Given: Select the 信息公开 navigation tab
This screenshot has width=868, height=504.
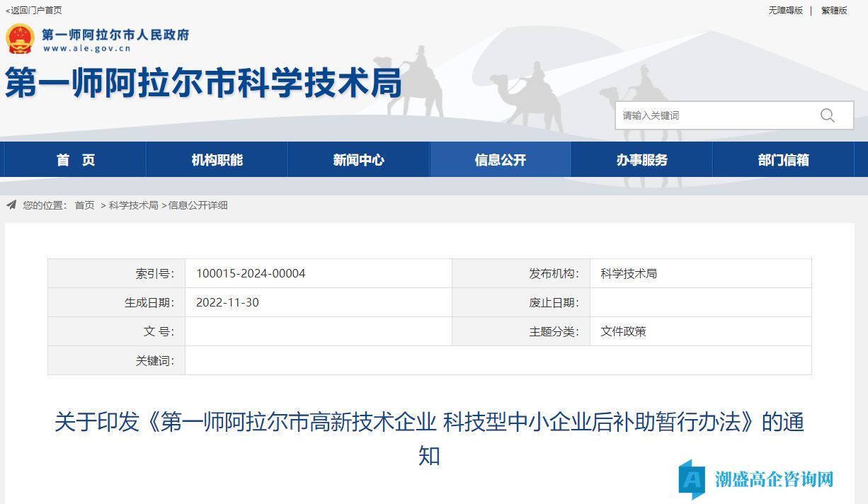Looking at the screenshot, I should coord(501,160).
